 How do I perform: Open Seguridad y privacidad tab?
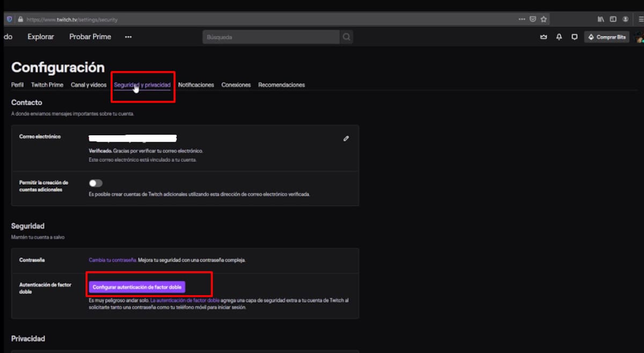[142, 85]
